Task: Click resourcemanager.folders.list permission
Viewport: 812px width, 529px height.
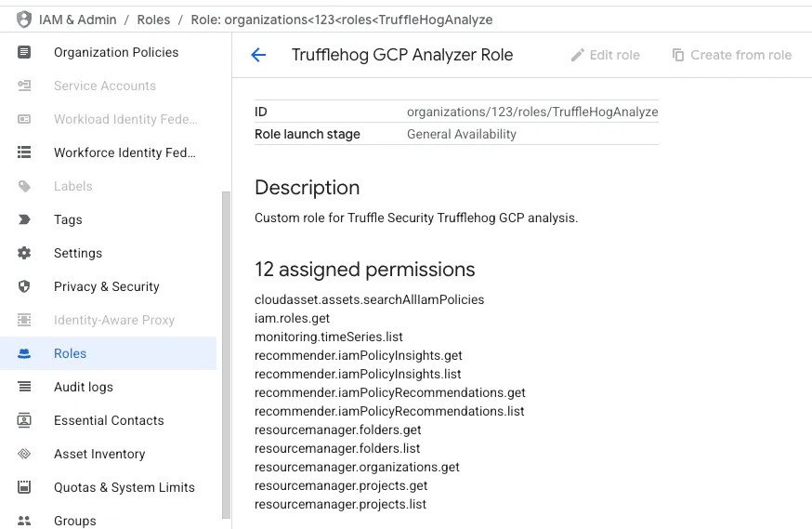Action: (x=337, y=449)
